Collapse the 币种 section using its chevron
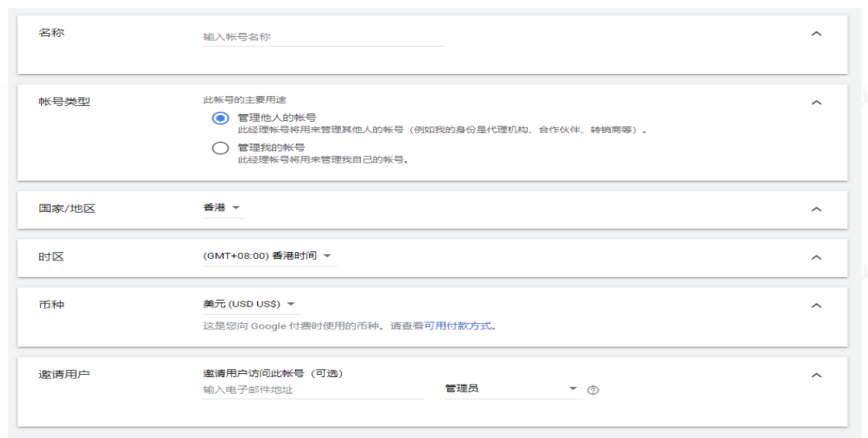Image resolution: width=868 pixels, height=438 pixels. [x=816, y=306]
